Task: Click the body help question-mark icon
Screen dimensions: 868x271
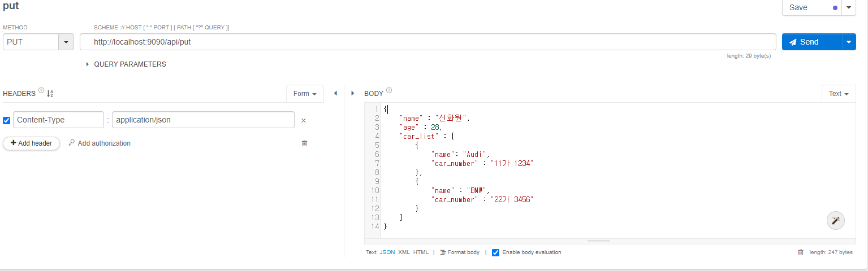Action: (389, 90)
